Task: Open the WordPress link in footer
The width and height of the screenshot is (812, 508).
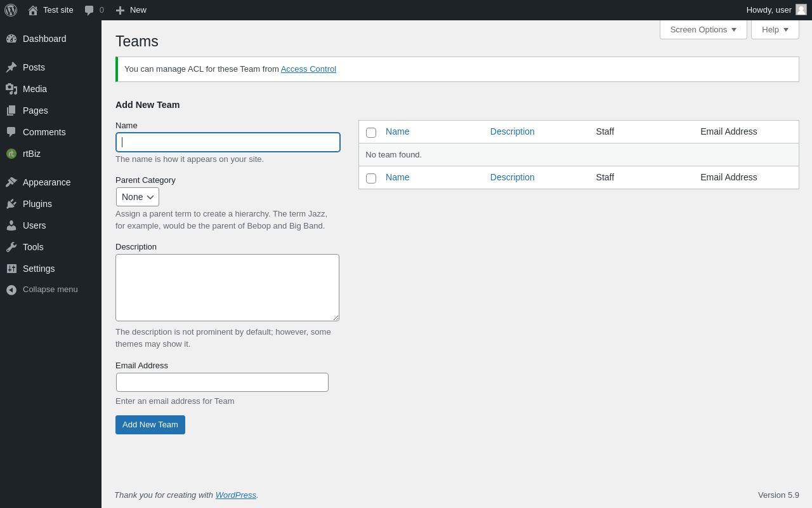Action: coord(236,495)
